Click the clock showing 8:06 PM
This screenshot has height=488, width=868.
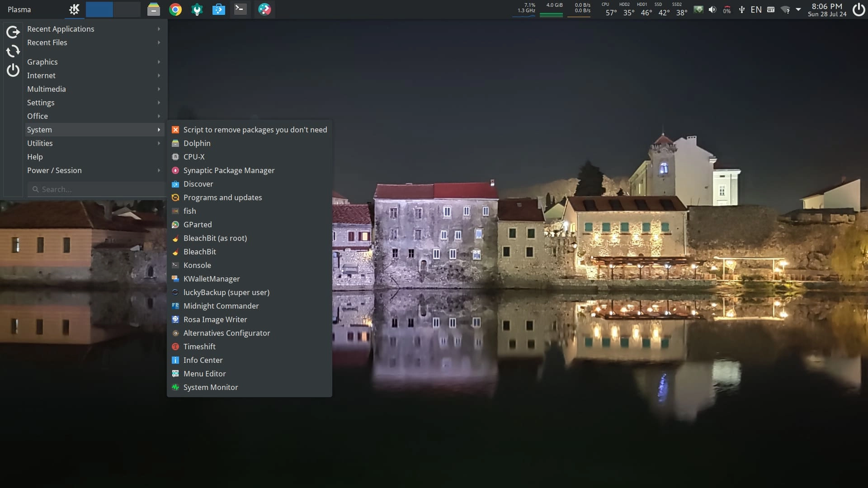tap(827, 9)
